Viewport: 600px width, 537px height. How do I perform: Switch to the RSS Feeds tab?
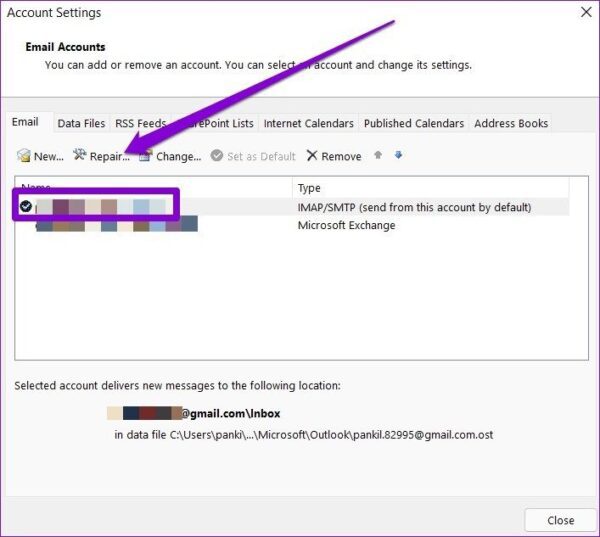140,123
